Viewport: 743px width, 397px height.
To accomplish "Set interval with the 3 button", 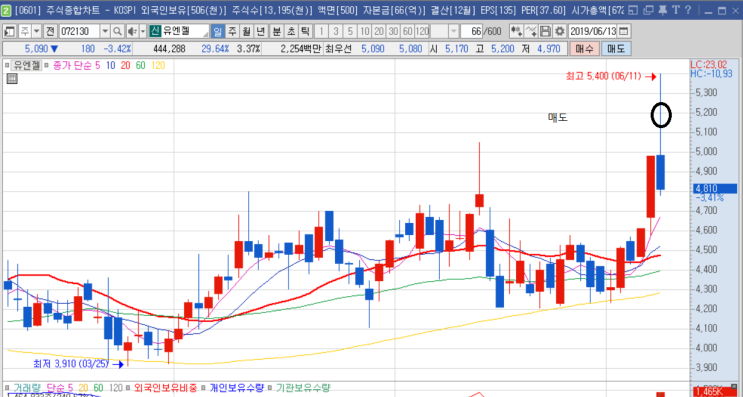I will [335, 31].
